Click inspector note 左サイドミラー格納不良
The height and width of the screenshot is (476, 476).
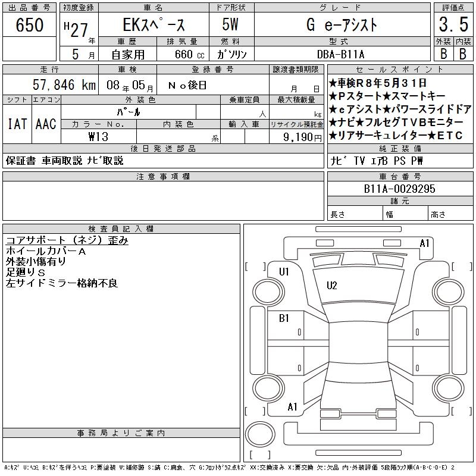62,283
